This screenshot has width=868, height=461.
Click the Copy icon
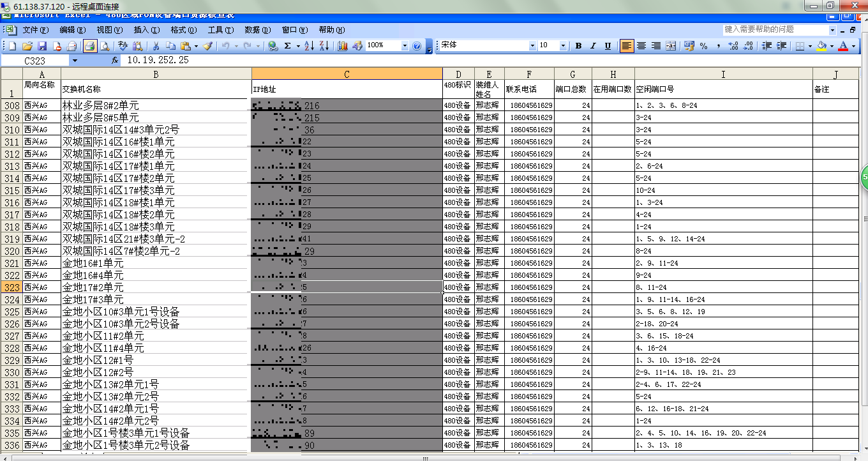click(x=170, y=46)
